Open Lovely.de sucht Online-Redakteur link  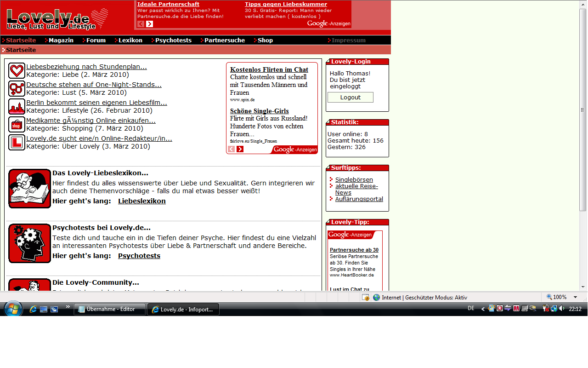(99, 138)
